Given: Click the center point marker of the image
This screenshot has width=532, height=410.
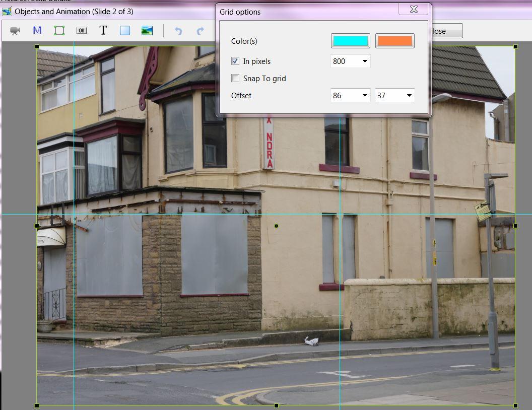Looking at the screenshot, I should pos(276,226).
